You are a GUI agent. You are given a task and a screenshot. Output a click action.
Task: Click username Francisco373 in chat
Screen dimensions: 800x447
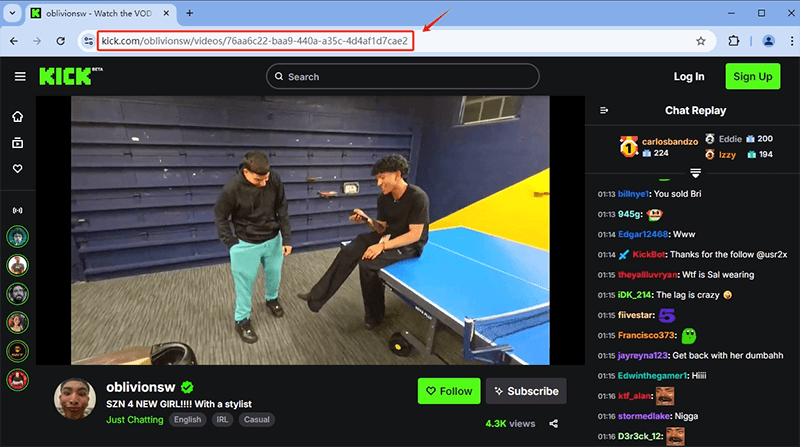(646, 335)
